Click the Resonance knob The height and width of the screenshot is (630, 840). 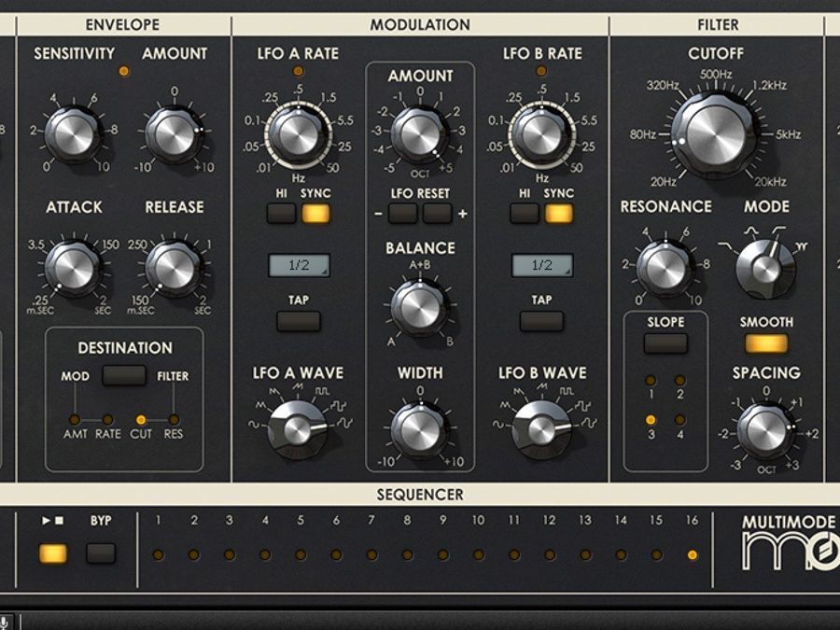coord(665,268)
